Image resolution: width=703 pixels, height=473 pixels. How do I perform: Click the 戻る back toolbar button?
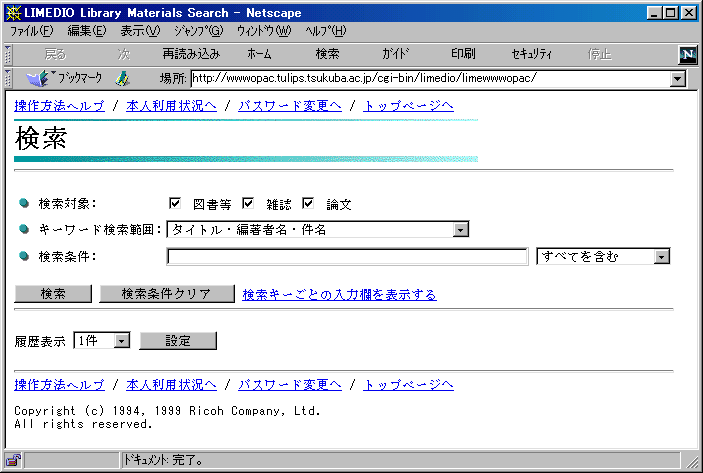(x=55, y=54)
